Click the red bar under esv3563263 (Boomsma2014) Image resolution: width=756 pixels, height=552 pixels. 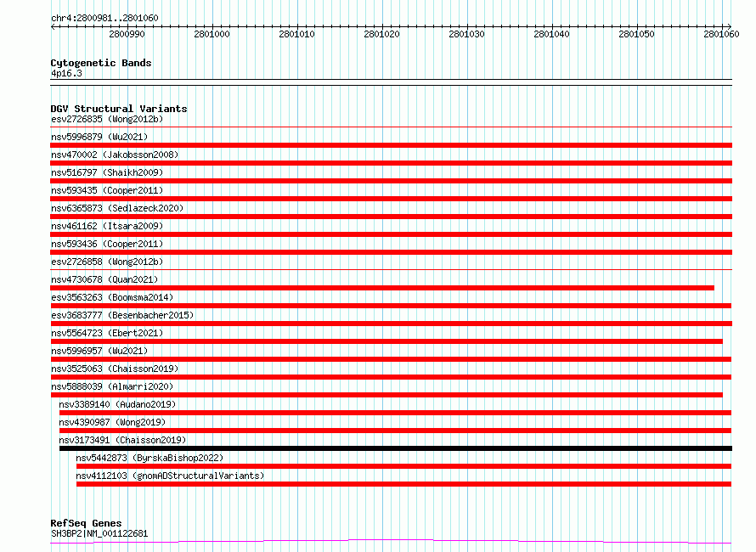click(391, 306)
